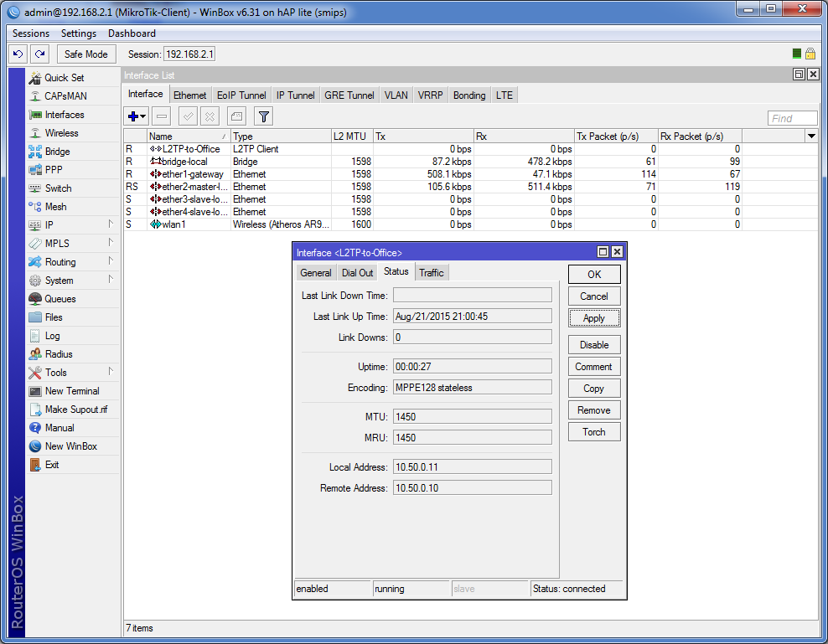Open the Settings menu
This screenshot has height=644, width=828.
pyautogui.click(x=79, y=33)
